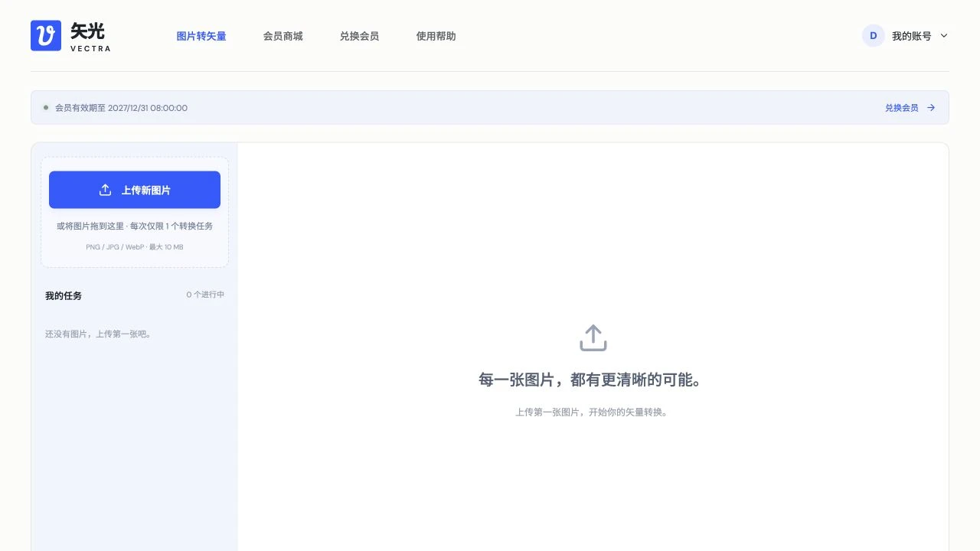Click the 我的账号 label
Screen dimensions: 980x551
[912, 36]
